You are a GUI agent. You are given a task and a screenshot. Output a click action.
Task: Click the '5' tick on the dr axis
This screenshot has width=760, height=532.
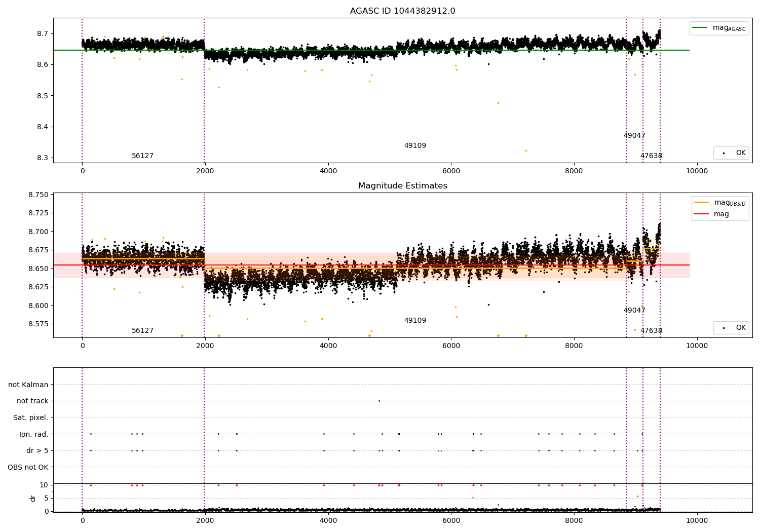pyautogui.click(x=46, y=498)
